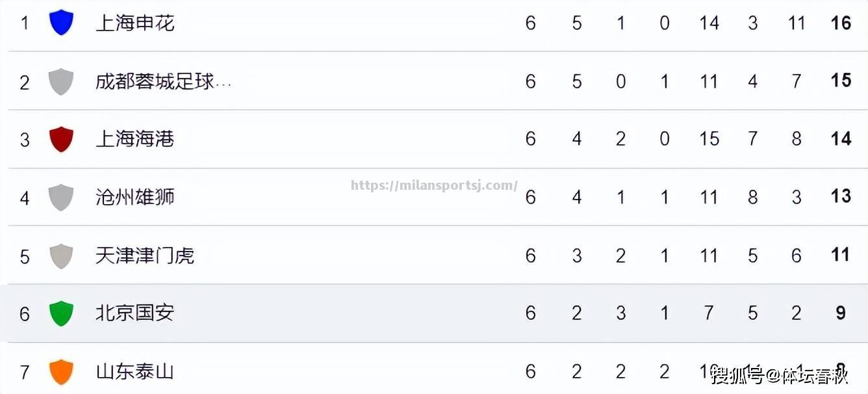Click the gray shield beside 沧州雄狮
This screenshot has height=394, width=868.
[61, 197]
